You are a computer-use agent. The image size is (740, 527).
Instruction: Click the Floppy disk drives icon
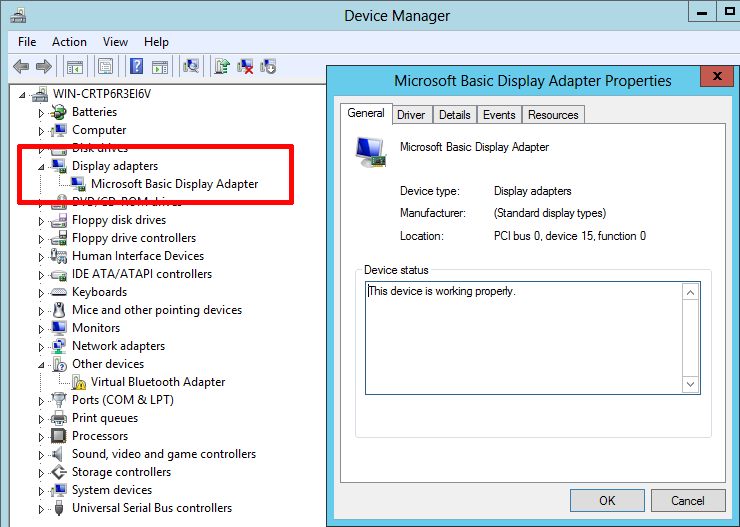[x=59, y=220]
